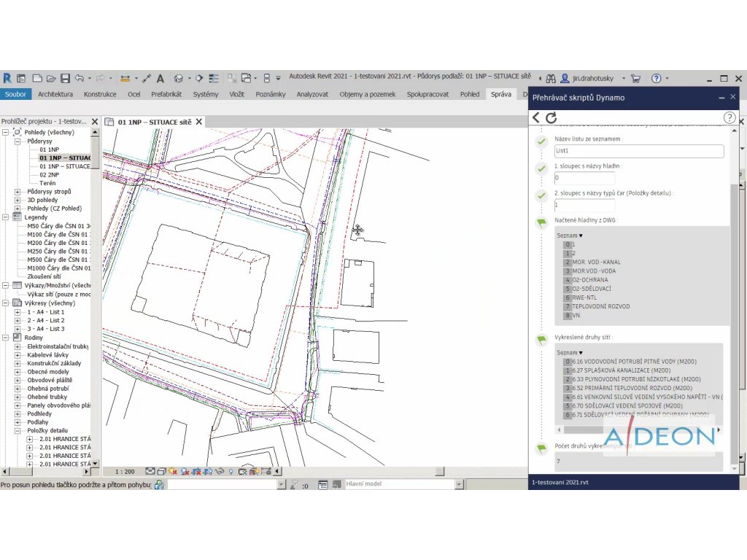This screenshot has height=560, width=747.
Task: Switch to the Architektura ribbon tab
Action: click(55, 94)
